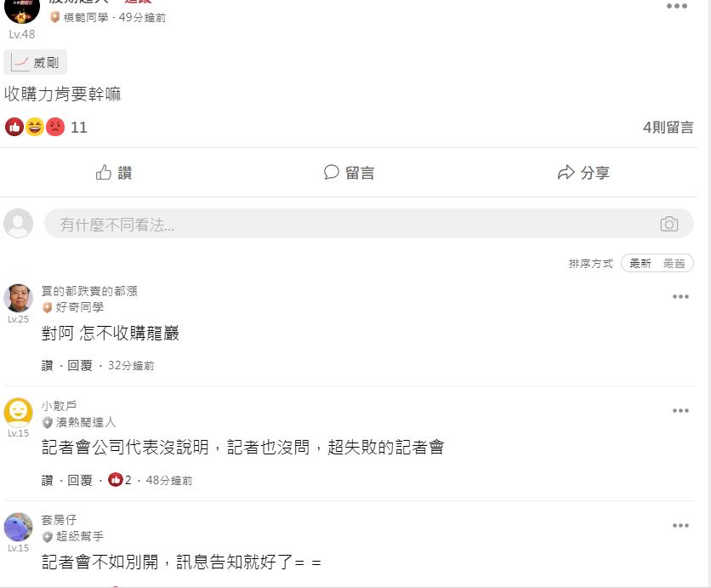Click the laughing emoji reaction
The height and width of the screenshot is (588, 711).
click(x=35, y=127)
